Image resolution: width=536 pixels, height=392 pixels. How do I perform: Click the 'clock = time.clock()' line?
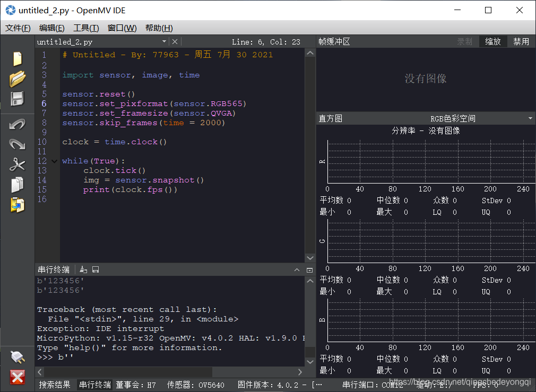114,142
